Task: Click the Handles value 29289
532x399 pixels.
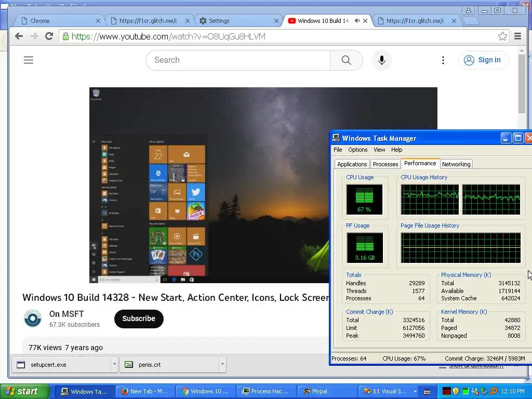Action: coord(417,283)
